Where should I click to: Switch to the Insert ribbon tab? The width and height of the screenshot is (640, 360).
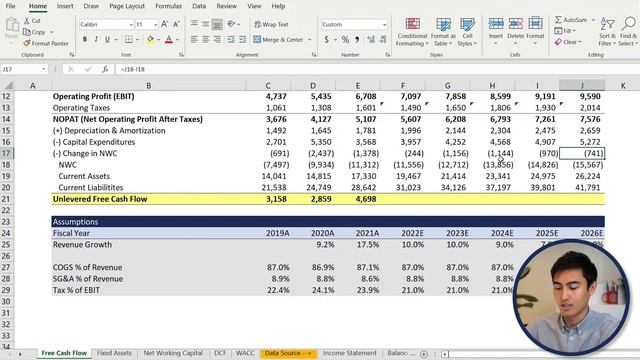click(x=65, y=6)
